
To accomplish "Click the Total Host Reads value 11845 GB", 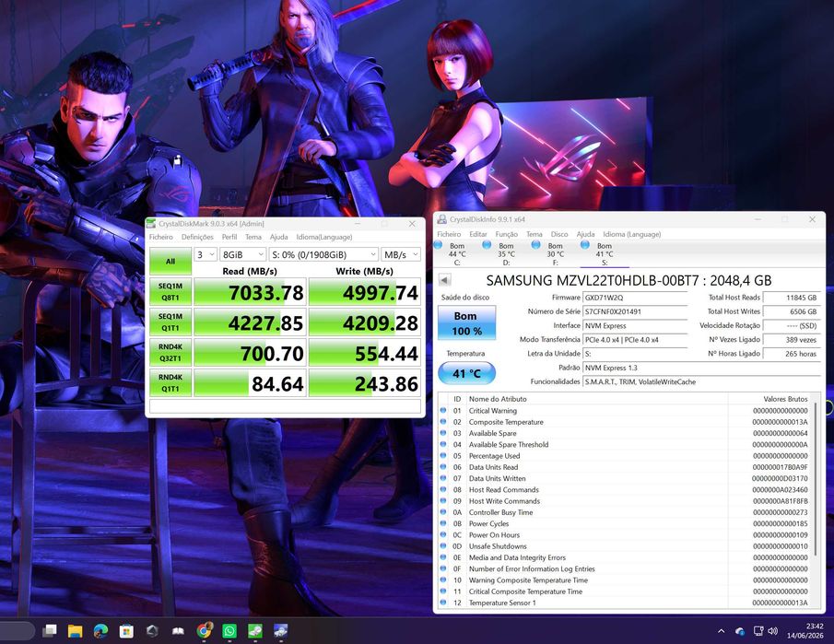I will (x=792, y=298).
